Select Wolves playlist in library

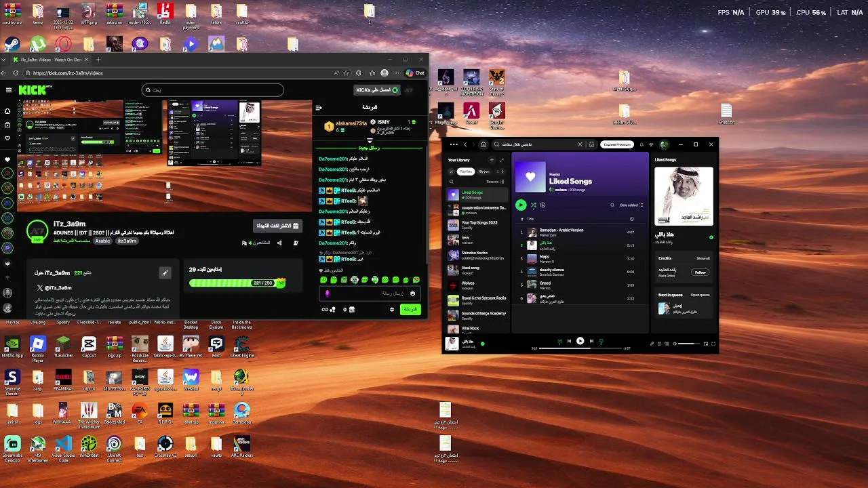click(477, 285)
